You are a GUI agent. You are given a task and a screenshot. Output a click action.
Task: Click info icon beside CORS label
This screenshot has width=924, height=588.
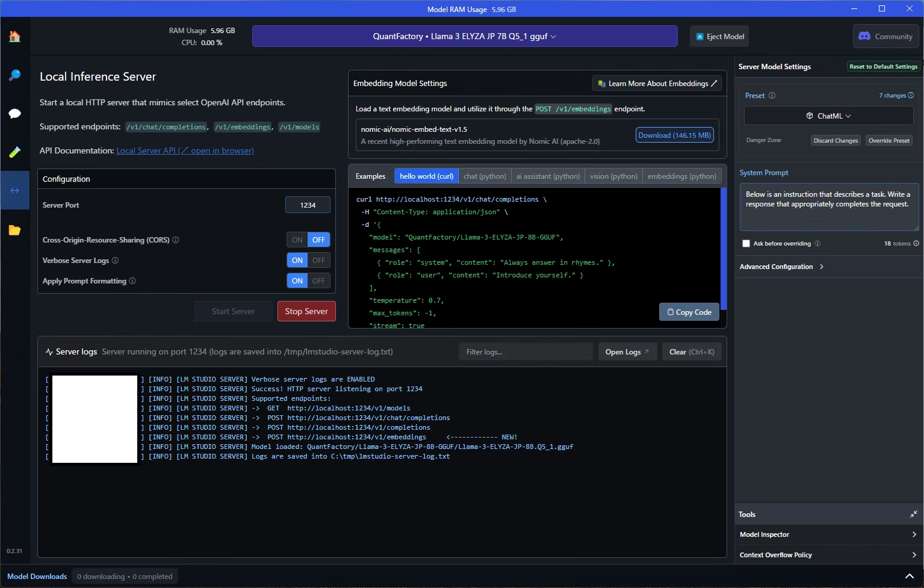[176, 240]
